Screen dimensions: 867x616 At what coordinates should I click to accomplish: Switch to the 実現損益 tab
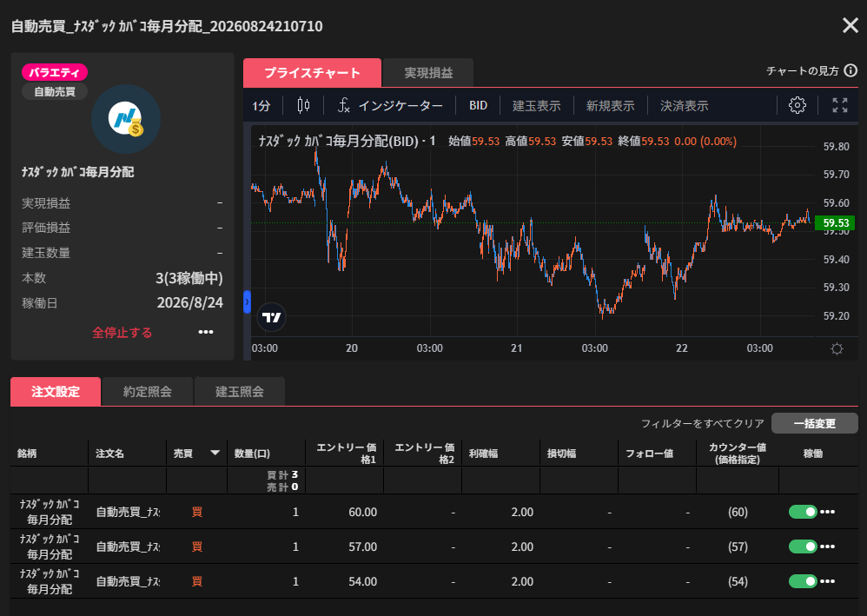point(428,72)
